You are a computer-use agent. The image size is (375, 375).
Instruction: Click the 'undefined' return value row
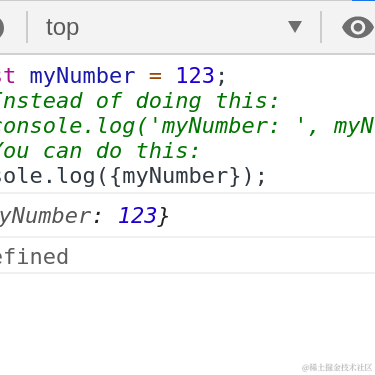tap(187, 256)
